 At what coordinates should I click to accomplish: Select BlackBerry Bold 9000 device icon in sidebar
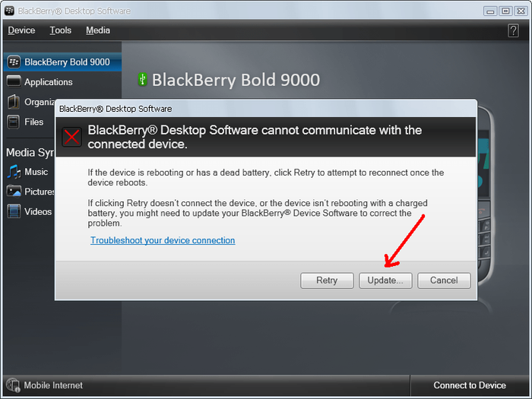(x=14, y=62)
